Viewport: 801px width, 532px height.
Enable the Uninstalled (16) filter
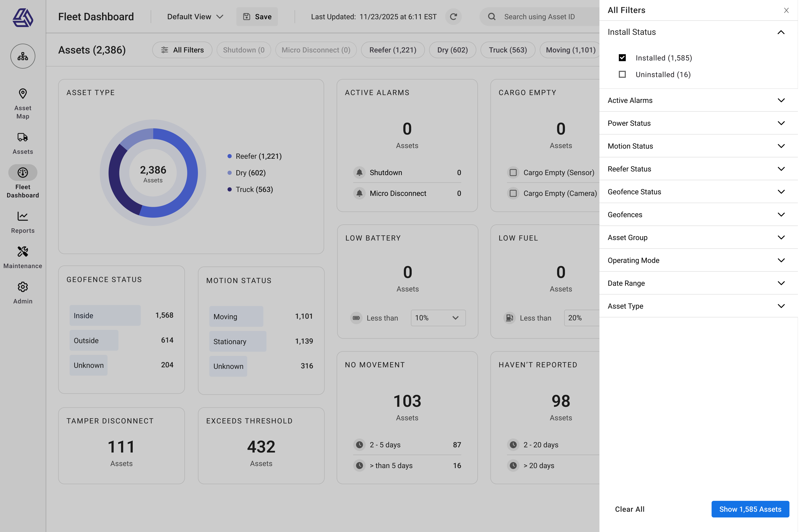coord(623,74)
